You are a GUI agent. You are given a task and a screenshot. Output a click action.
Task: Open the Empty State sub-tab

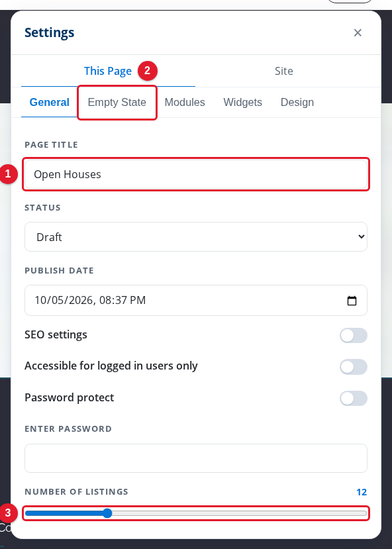[x=117, y=102]
